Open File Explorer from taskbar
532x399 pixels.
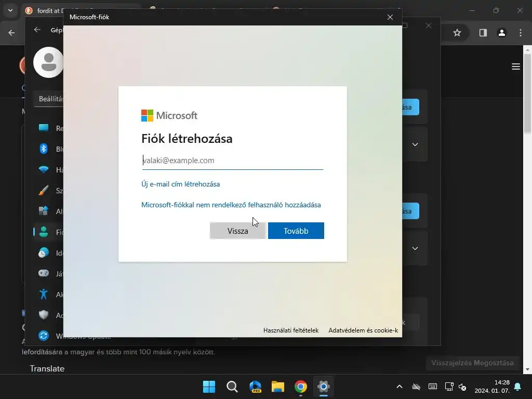tap(278, 387)
